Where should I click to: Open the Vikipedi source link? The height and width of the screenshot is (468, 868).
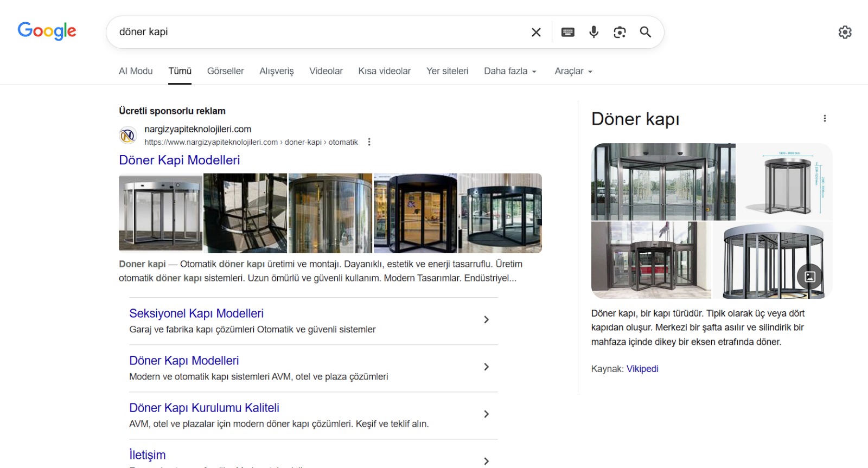point(642,369)
